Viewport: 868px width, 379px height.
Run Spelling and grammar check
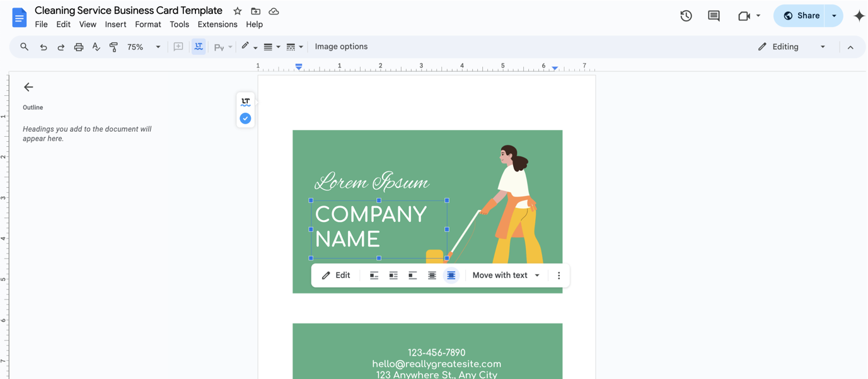tap(96, 47)
